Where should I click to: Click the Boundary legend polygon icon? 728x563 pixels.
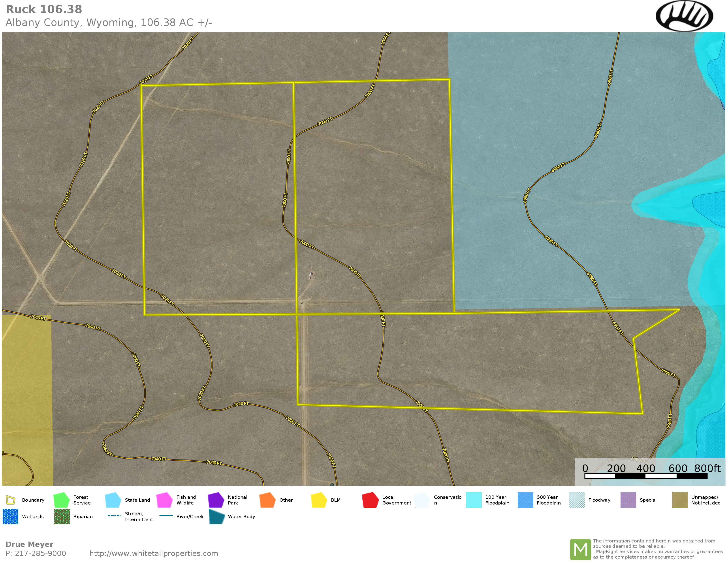[x=11, y=500]
